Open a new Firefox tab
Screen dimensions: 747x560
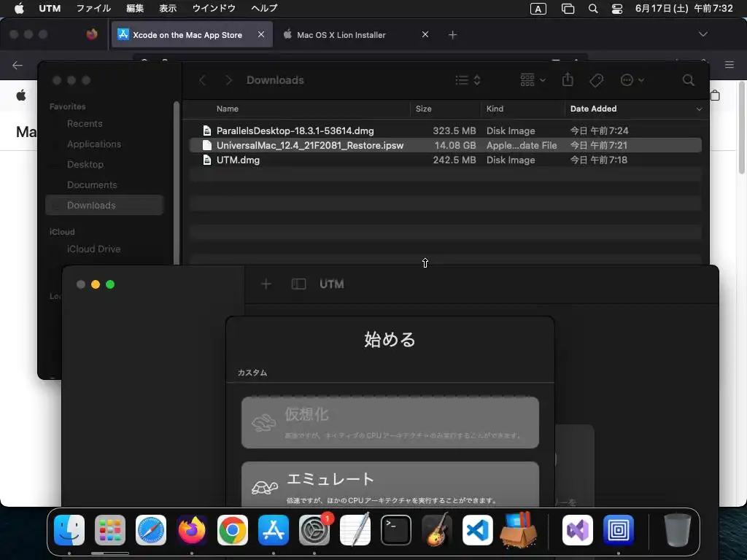coord(452,34)
